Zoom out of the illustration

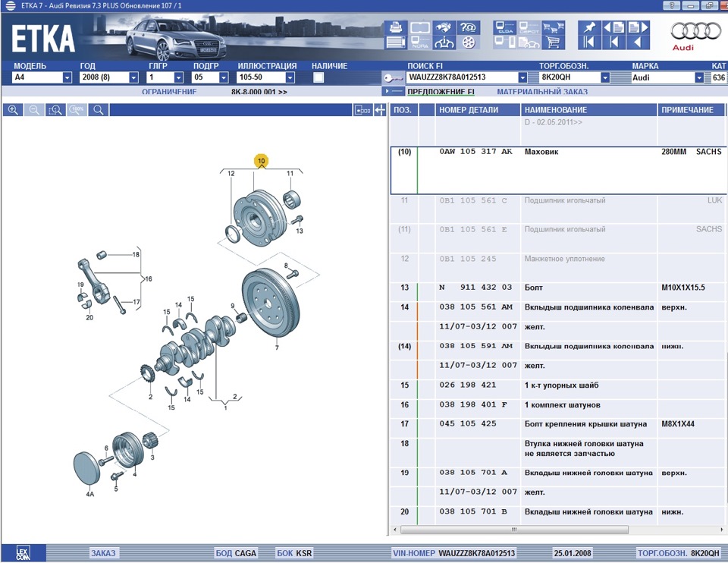coord(34,110)
